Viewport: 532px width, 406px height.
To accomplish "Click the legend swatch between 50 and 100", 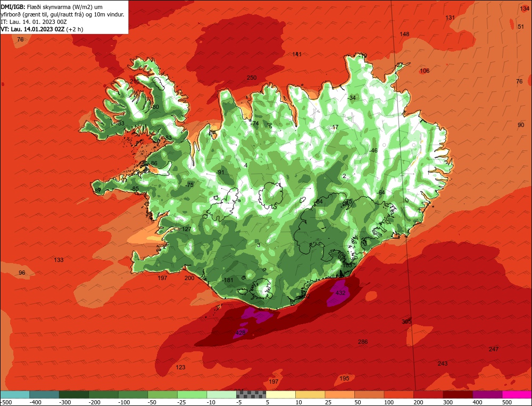I will pyautogui.click(x=369, y=394).
